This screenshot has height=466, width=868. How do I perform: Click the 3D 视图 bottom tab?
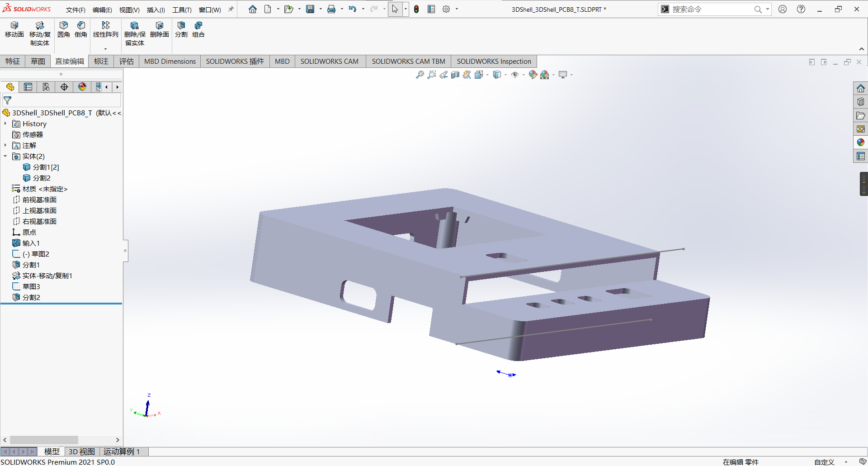(x=82, y=452)
